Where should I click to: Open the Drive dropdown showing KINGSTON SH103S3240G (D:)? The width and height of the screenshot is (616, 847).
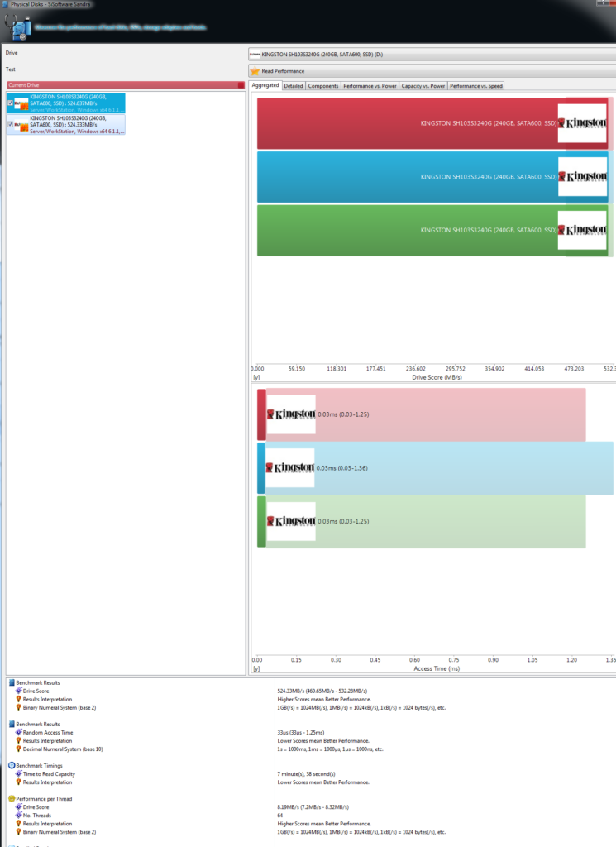(432, 55)
